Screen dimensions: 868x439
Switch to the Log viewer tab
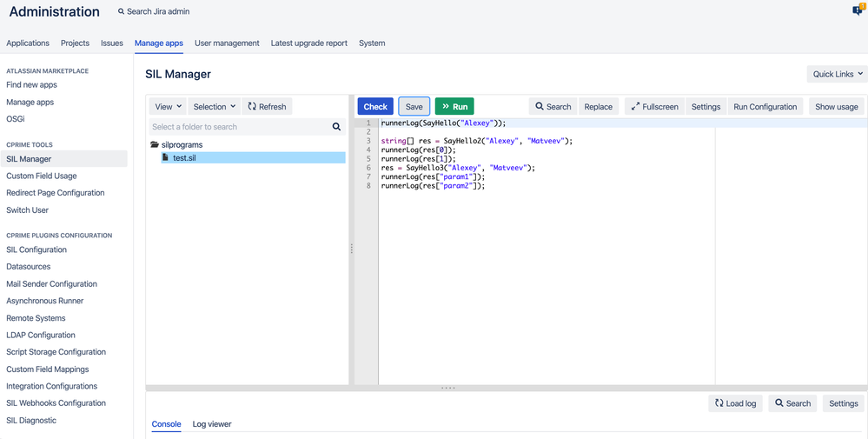[212, 424]
